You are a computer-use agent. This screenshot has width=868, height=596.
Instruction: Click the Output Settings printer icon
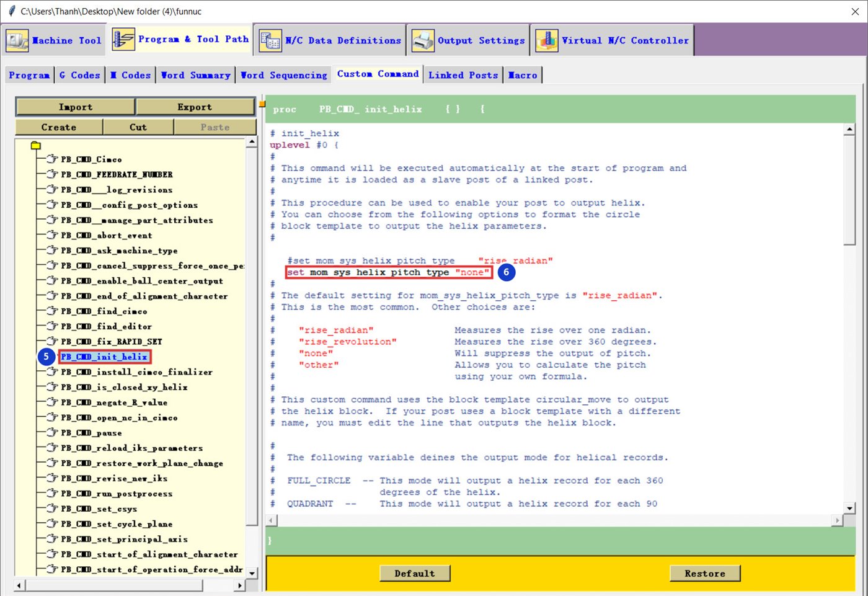423,41
